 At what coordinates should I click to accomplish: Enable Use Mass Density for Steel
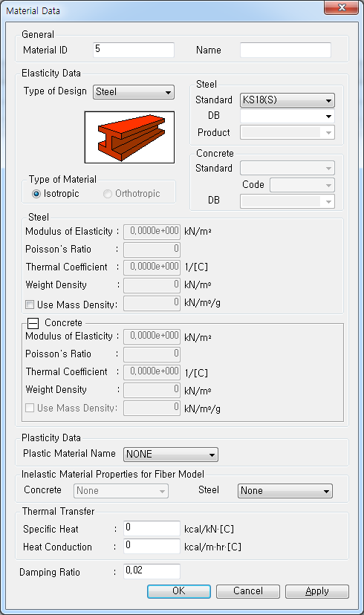pos(30,305)
